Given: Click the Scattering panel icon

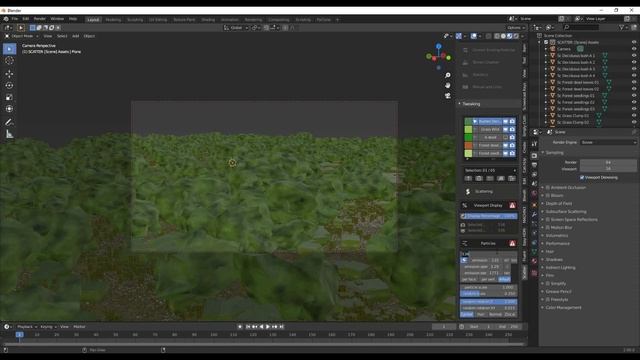Looking at the screenshot, I should pos(468,191).
